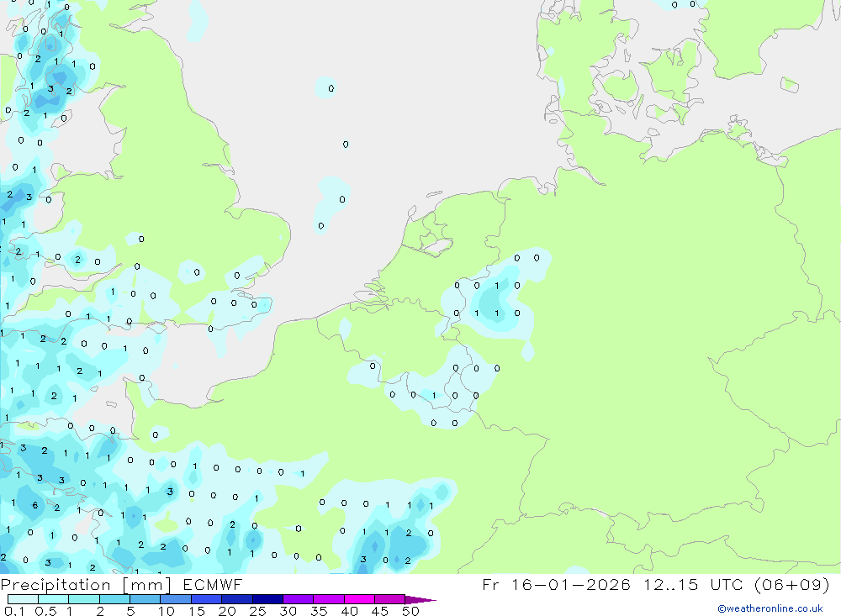Click the 0.5–1 mm legend color swatch

pyautogui.click(x=53, y=599)
